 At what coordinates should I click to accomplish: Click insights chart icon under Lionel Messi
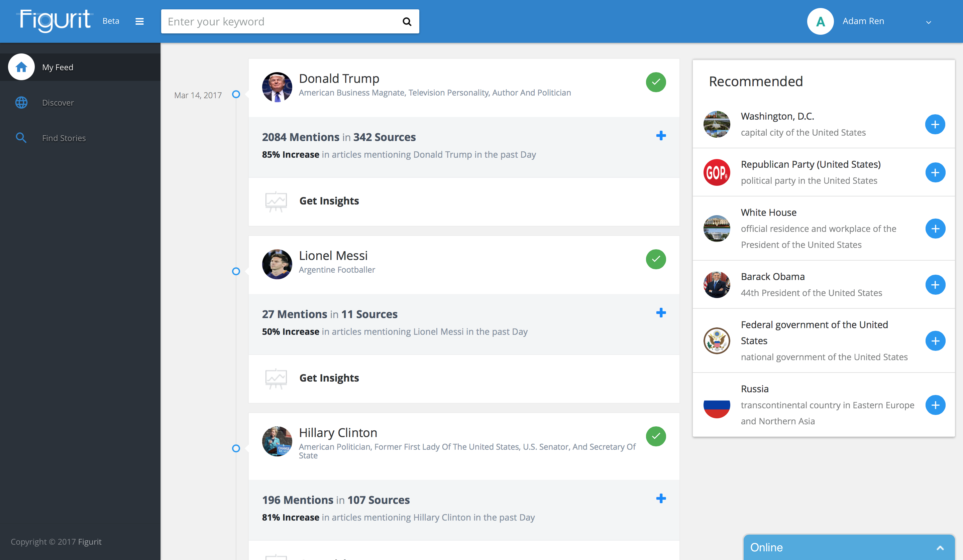point(276,379)
